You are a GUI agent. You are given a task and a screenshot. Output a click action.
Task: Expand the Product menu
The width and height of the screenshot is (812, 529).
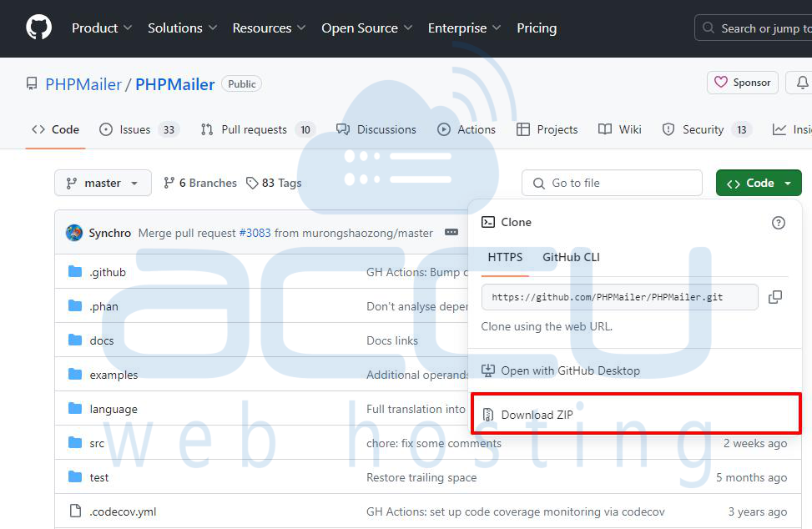click(102, 28)
